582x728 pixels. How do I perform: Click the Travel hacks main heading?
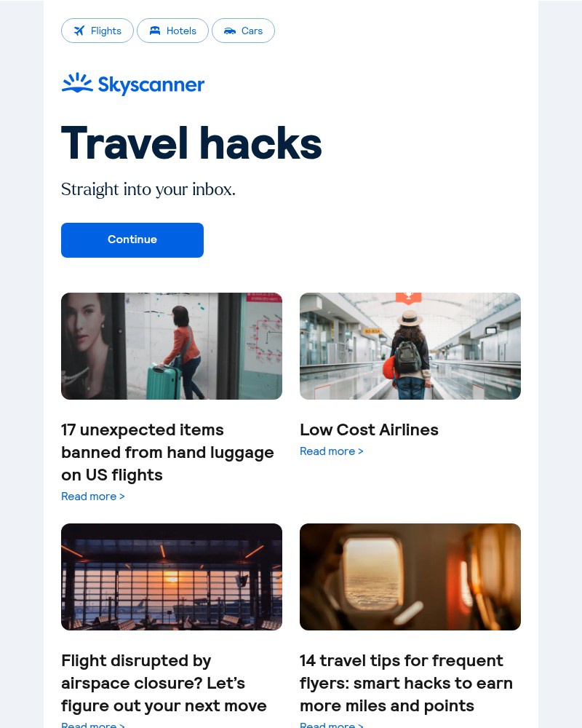point(191,143)
